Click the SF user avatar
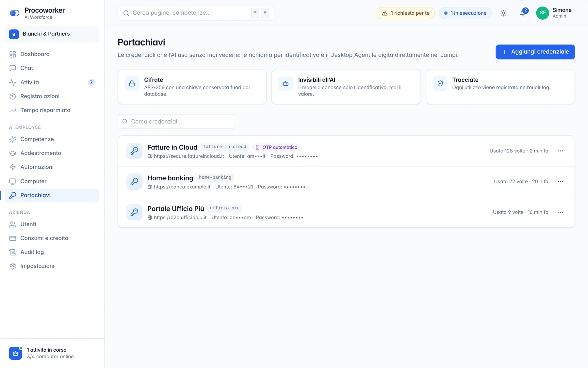Image resolution: width=588 pixels, height=368 pixels. (543, 13)
